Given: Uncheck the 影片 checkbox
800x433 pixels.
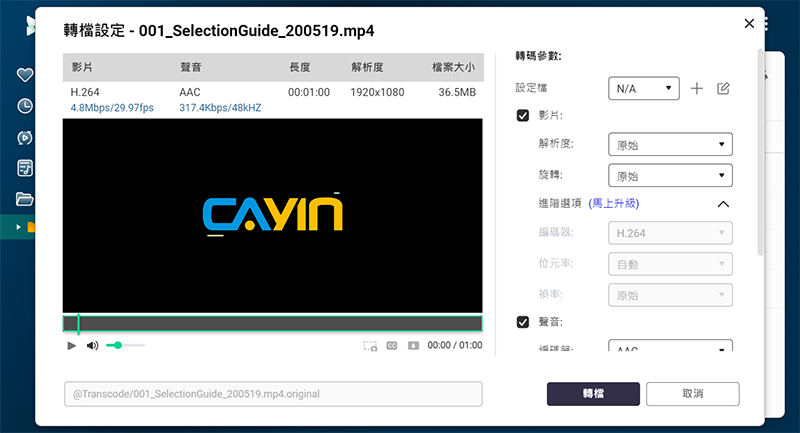Looking at the screenshot, I should [523, 116].
